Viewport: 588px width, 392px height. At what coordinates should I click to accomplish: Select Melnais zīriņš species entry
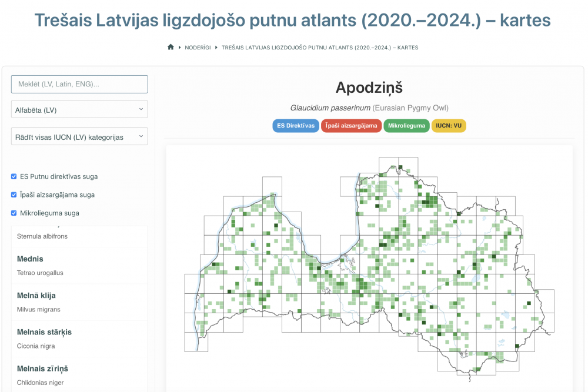point(79,374)
